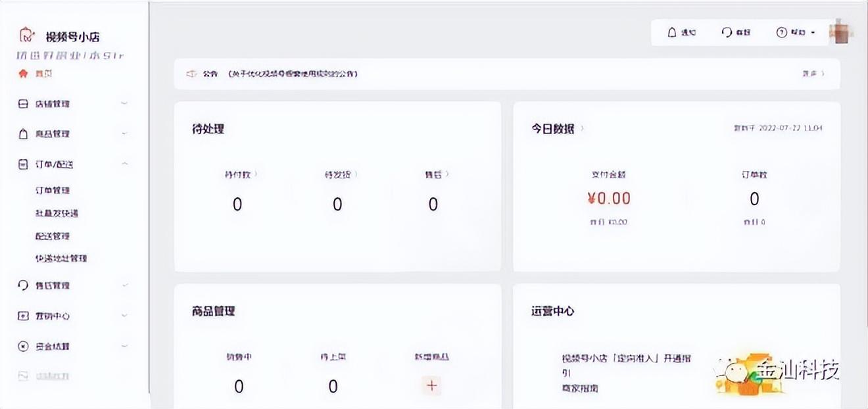Open 快递地址管理 submenu item
The height and width of the screenshot is (409, 868).
(61, 258)
